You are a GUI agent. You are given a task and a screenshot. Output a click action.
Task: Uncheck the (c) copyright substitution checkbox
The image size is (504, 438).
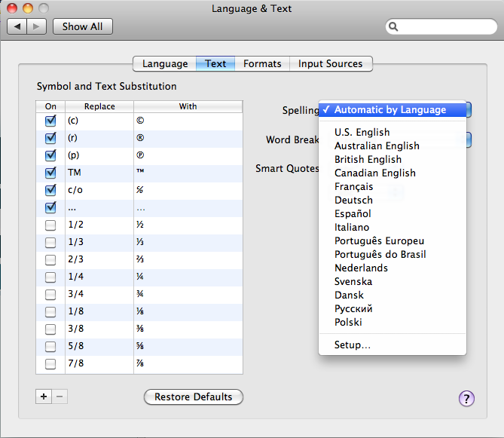(x=50, y=121)
